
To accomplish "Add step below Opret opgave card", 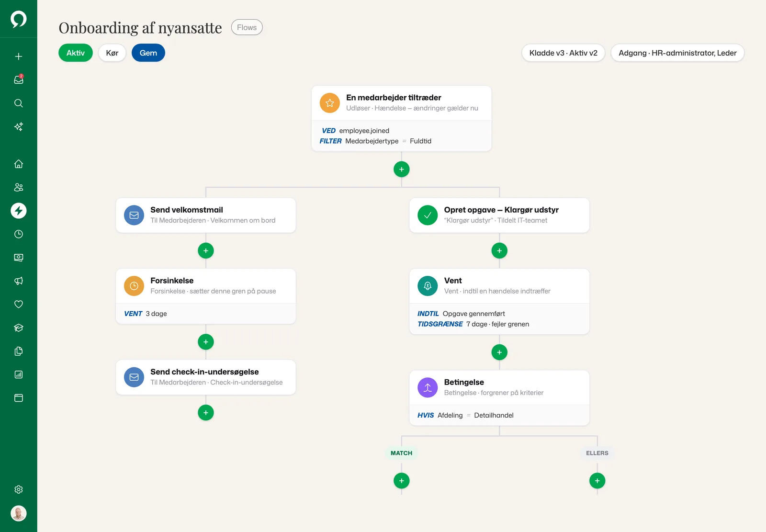I will pos(499,251).
